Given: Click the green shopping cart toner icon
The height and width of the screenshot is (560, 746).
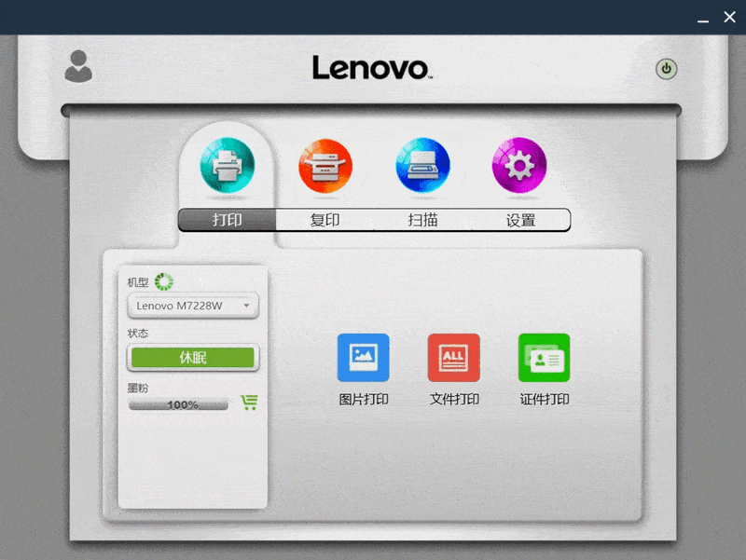Looking at the screenshot, I should (x=249, y=403).
